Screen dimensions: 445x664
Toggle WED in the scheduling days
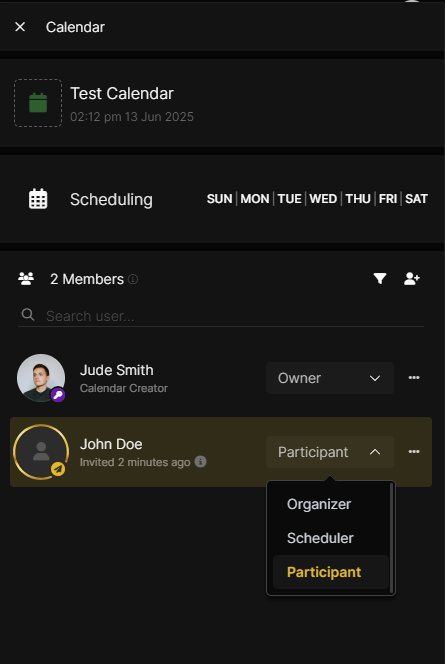[323, 199]
